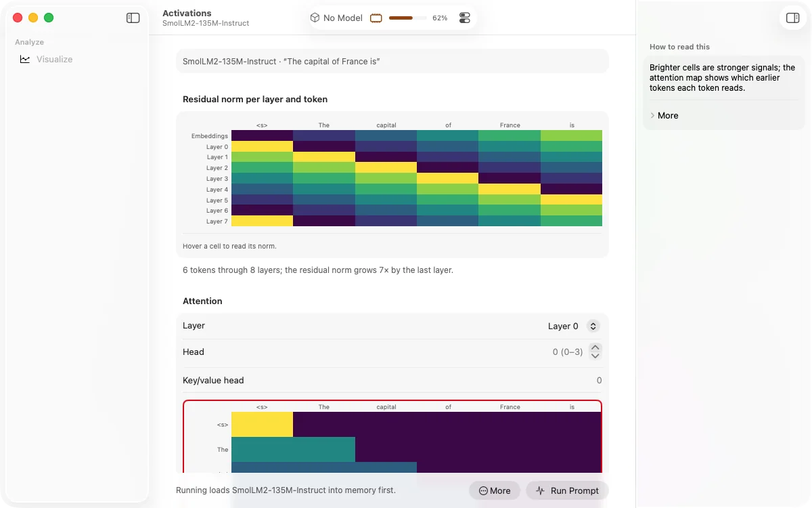The image size is (812, 508).
Task: Toggle the right inspector panel icon
Action: point(793,18)
